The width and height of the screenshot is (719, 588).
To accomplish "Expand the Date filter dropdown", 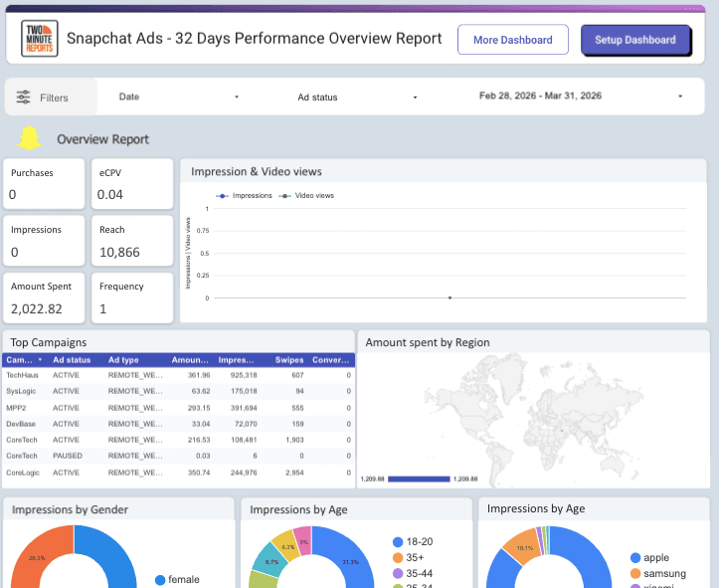I will [179, 97].
